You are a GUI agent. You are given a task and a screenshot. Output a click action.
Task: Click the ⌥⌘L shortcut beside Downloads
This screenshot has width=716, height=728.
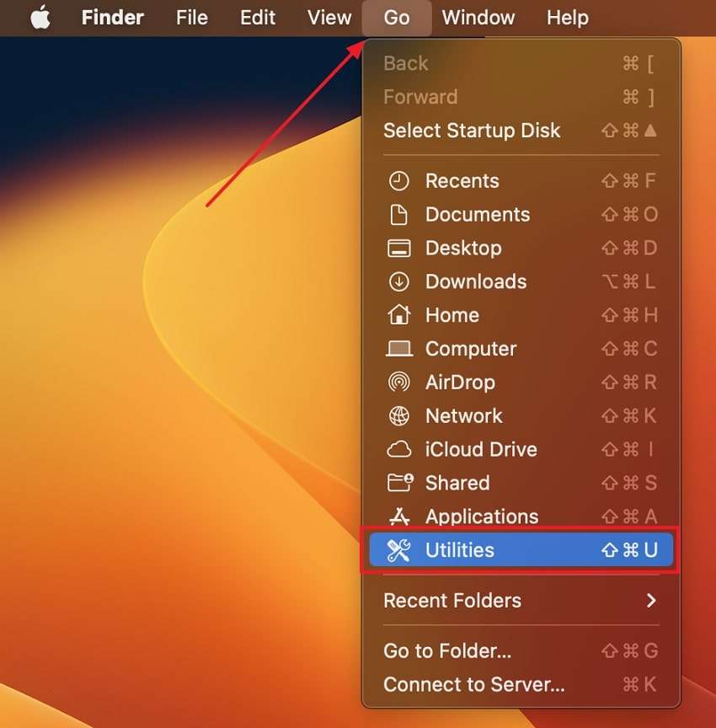pyautogui.click(x=629, y=281)
